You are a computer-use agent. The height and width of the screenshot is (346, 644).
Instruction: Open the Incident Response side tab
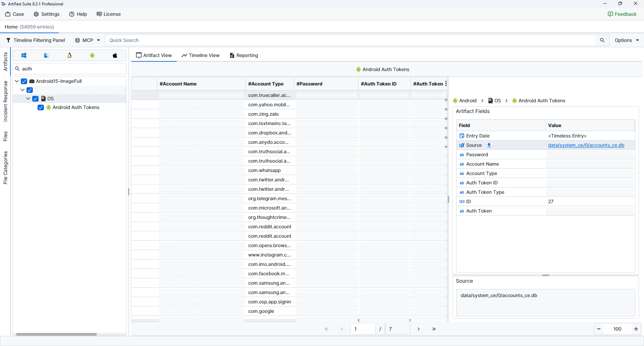pyautogui.click(x=5, y=101)
